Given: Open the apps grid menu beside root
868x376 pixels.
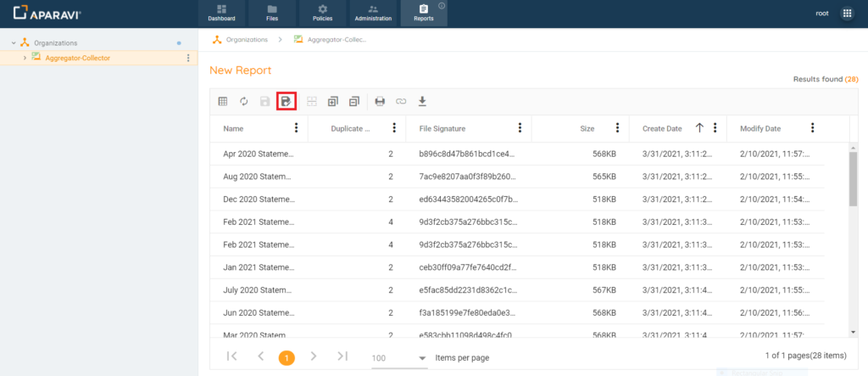Looking at the screenshot, I should [x=847, y=14].
